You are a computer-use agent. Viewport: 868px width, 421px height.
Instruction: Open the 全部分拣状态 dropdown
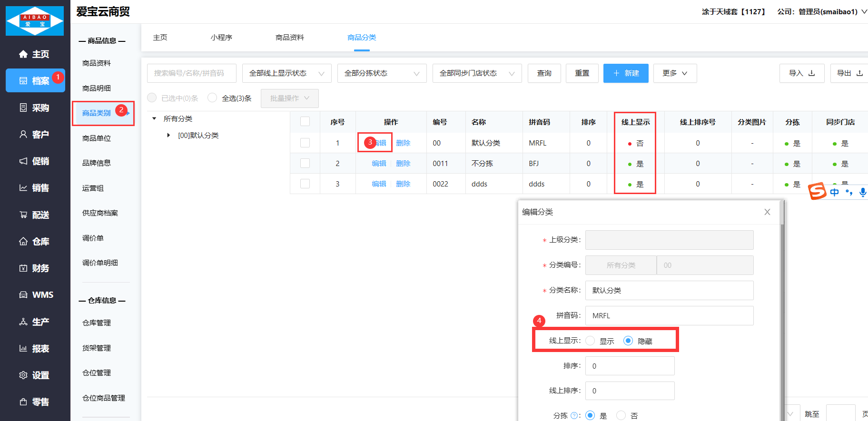[x=382, y=73]
